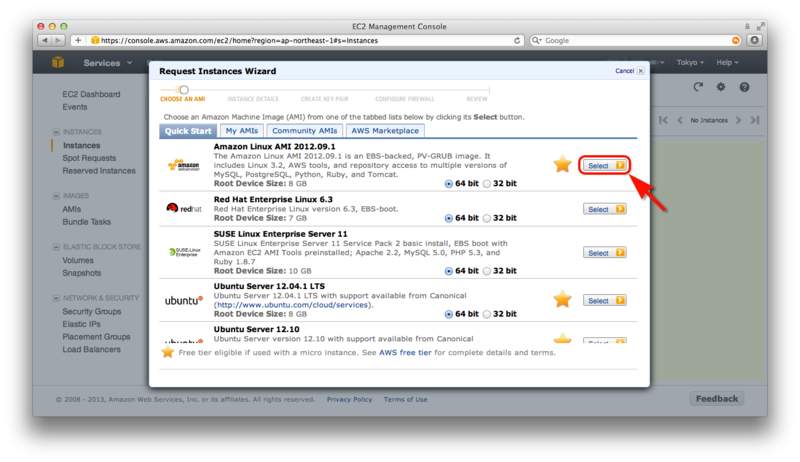Screen dimensions: 800x462
Task: Select the Amazon Linux AMI 2012.09.1
Action: pos(605,165)
